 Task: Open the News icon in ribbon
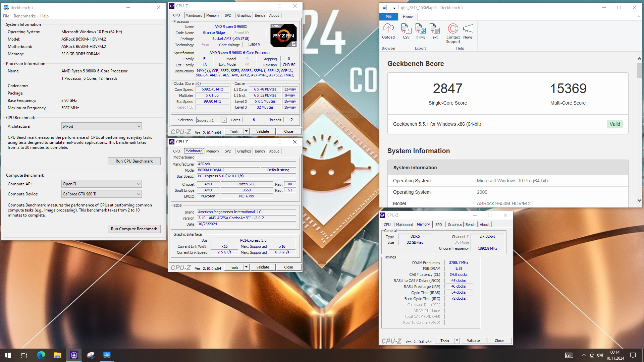coord(468,32)
